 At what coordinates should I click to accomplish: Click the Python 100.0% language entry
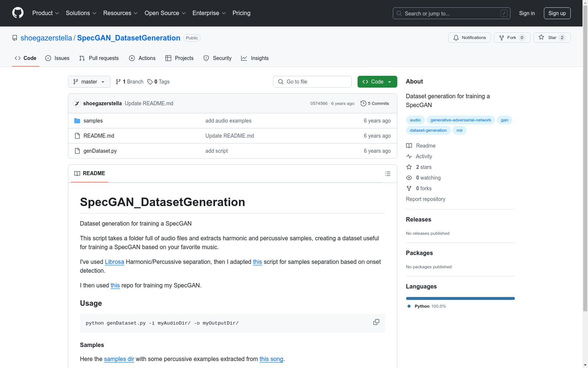click(x=427, y=306)
